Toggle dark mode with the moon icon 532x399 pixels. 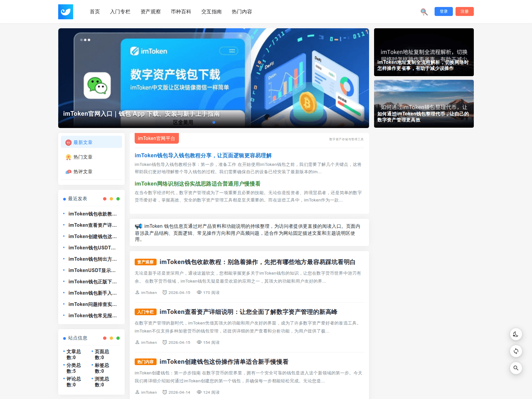point(516,334)
